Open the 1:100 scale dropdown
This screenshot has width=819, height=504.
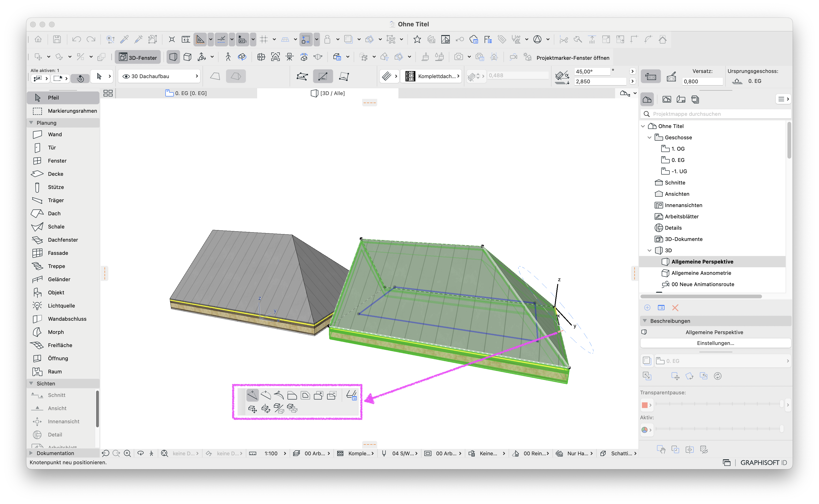[x=275, y=453]
